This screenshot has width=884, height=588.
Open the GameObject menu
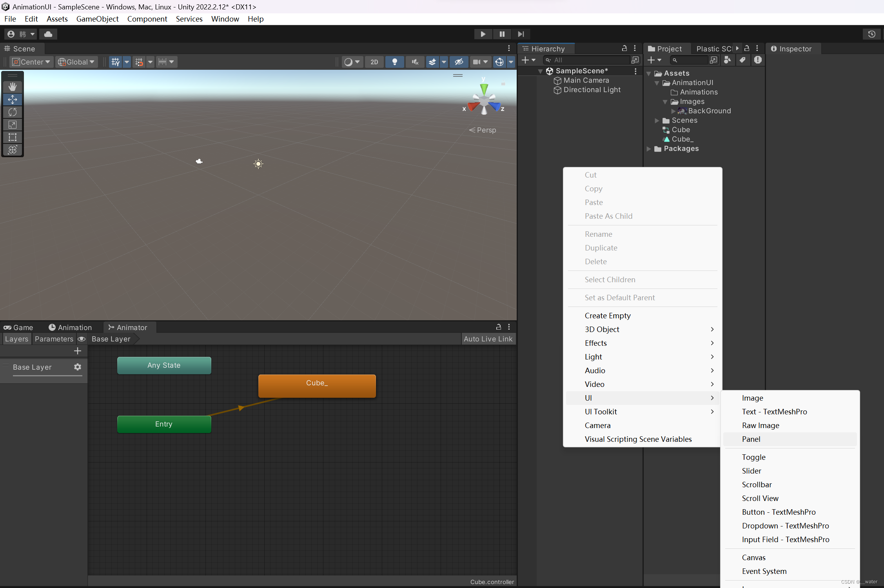(x=97, y=19)
